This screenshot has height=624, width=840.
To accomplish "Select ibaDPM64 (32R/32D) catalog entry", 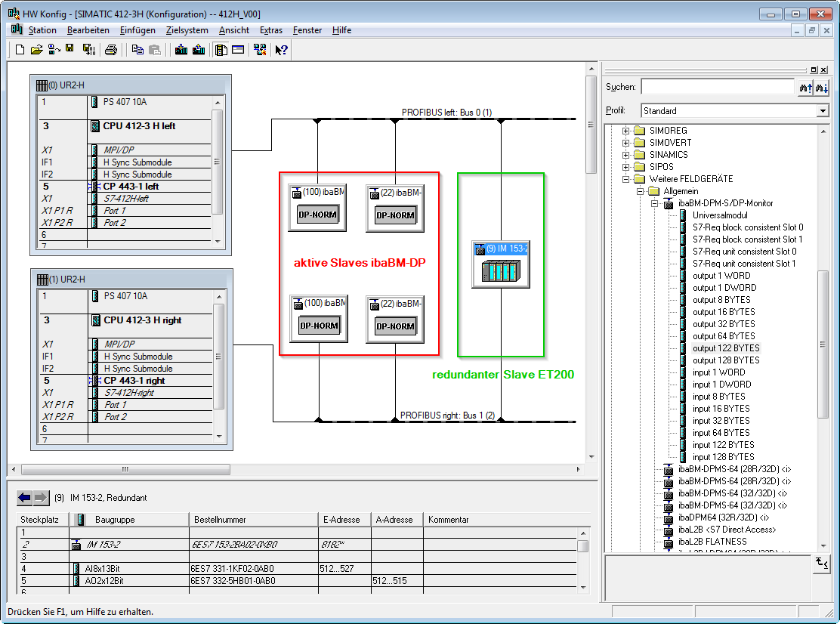I will pos(723,517).
